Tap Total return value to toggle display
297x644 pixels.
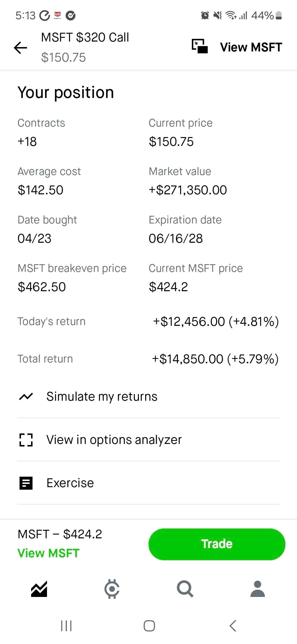point(215,359)
